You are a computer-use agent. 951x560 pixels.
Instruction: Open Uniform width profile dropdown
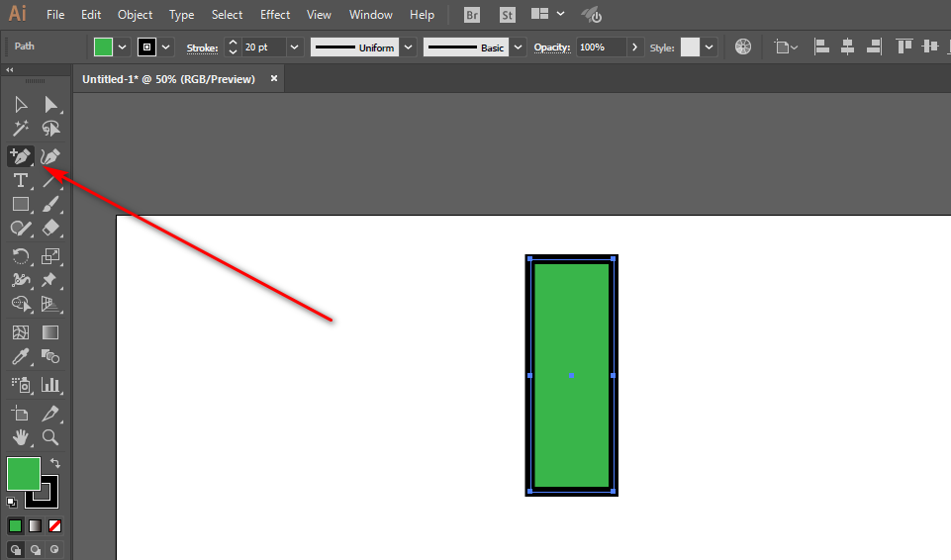(x=408, y=47)
